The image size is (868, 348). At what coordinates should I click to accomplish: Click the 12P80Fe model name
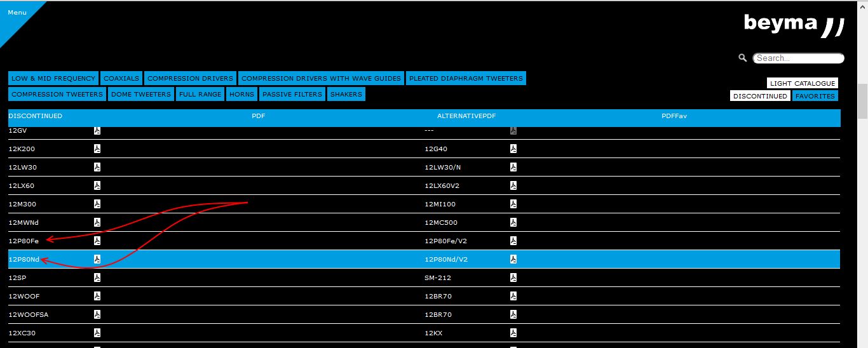click(x=24, y=241)
